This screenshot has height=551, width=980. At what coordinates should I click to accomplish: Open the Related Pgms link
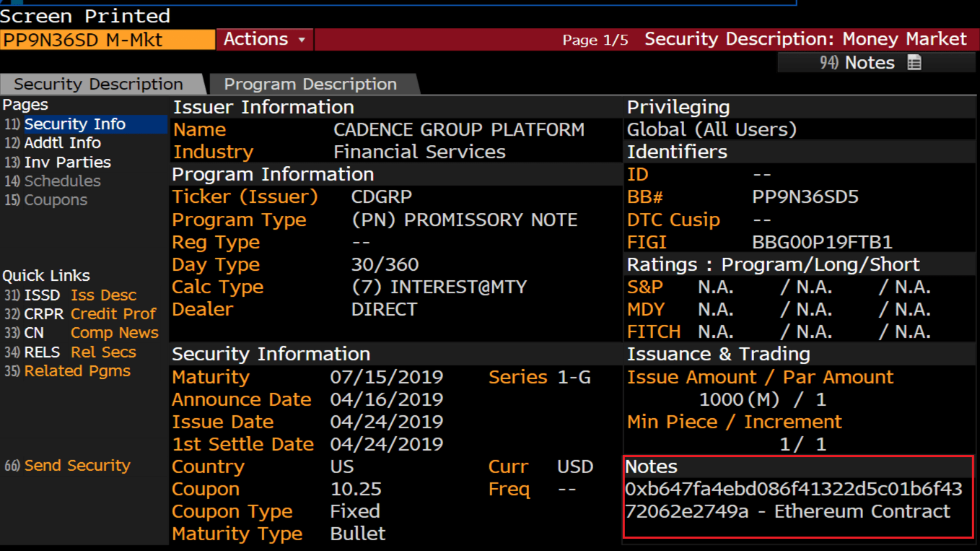tap(77, 370)
